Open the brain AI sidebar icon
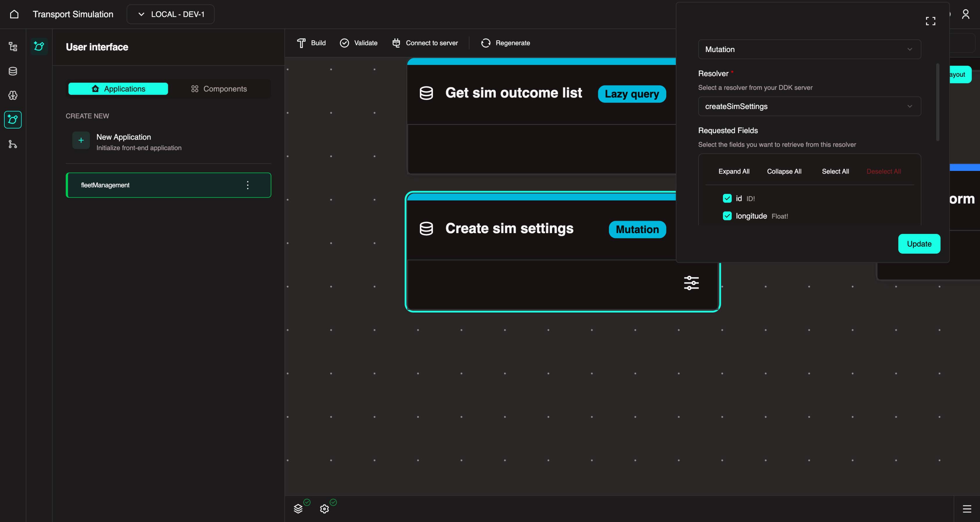The width and height of the screenshot is (980, 522). click(x=13, y=95)
